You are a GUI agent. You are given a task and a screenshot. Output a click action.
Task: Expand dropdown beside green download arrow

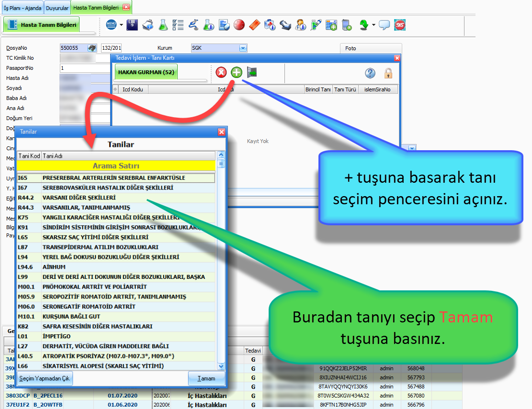pos(374,25)
